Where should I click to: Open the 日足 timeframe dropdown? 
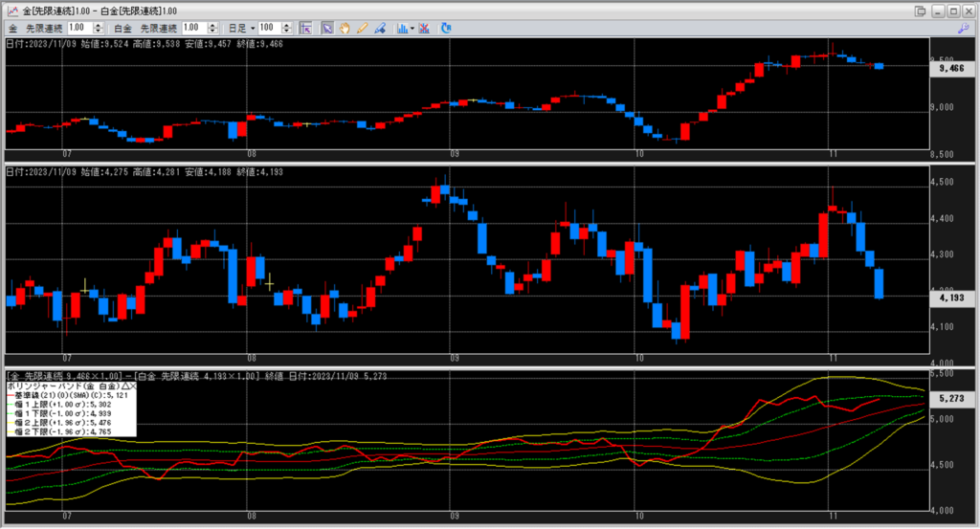252,29
